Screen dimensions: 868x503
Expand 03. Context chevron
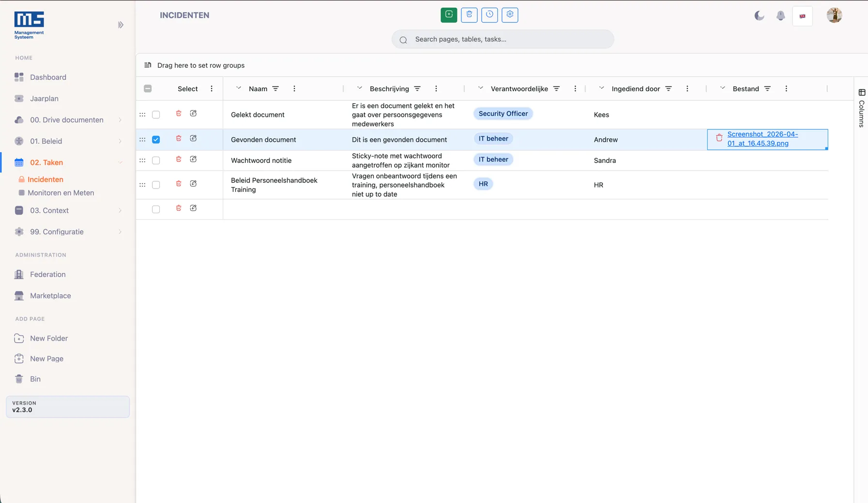point(120,210)
